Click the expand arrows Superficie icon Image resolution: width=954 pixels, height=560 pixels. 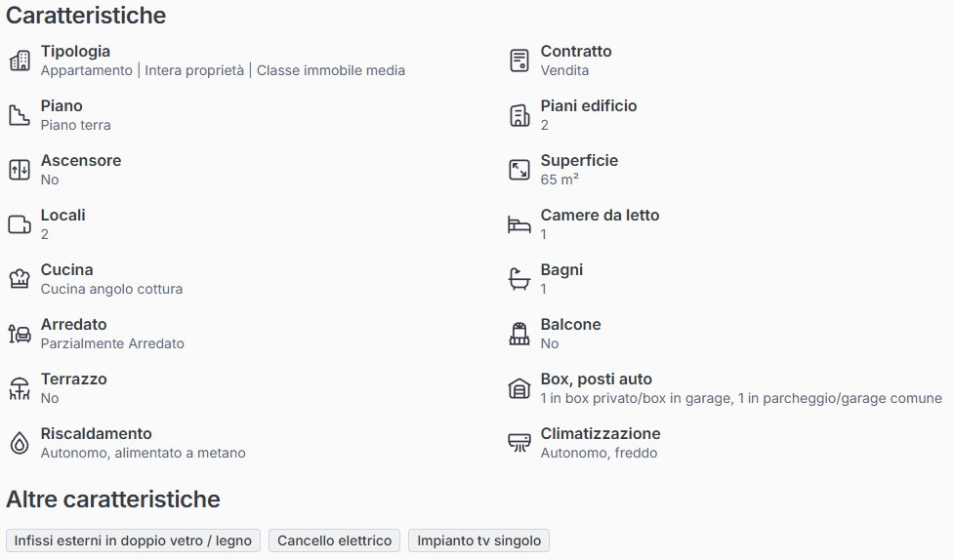pyautogui.click(x=519, y=170)
